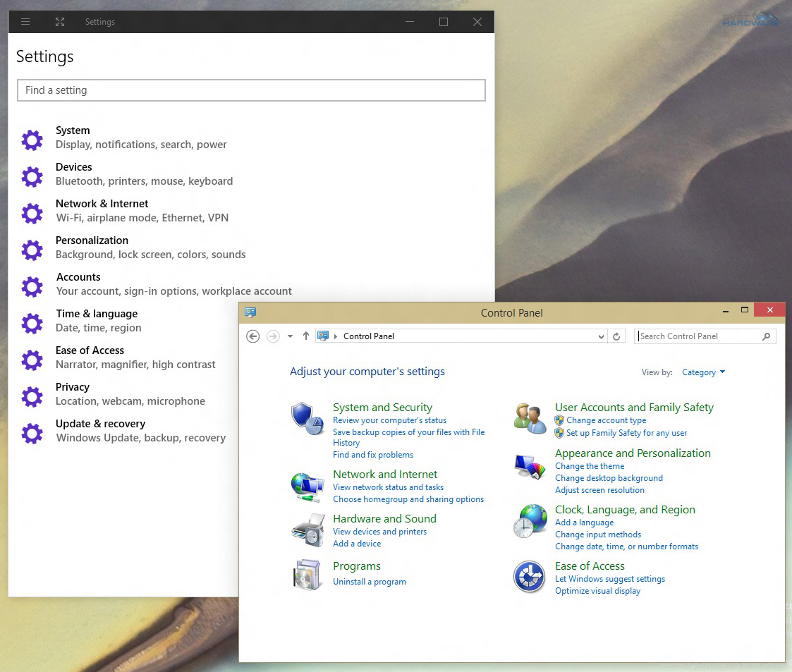Click the User Accounts and Family Safety icon

(x=530, y=417)
